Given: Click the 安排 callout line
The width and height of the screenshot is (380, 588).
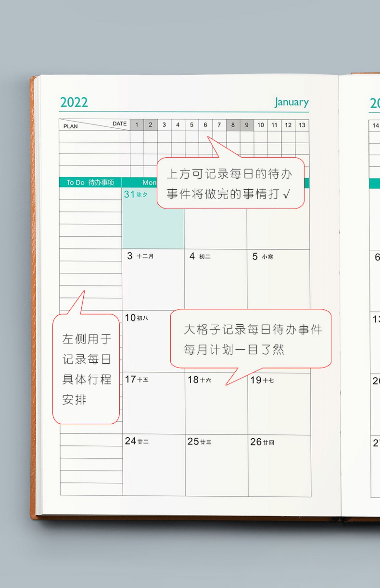Looking at the screenshot, I should pos(74,400).
